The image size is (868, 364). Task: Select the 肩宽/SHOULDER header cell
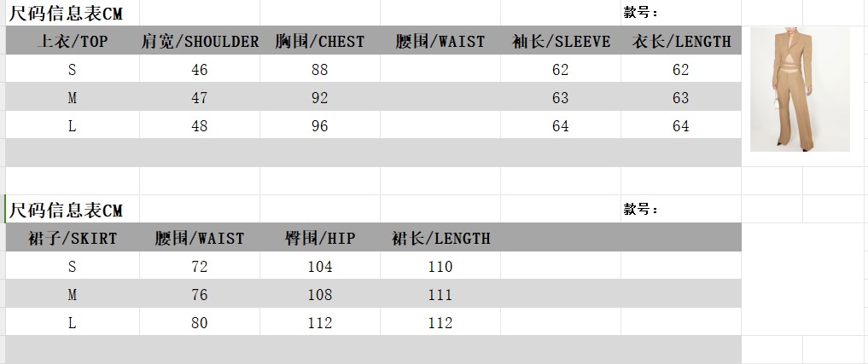pos(200,42)
